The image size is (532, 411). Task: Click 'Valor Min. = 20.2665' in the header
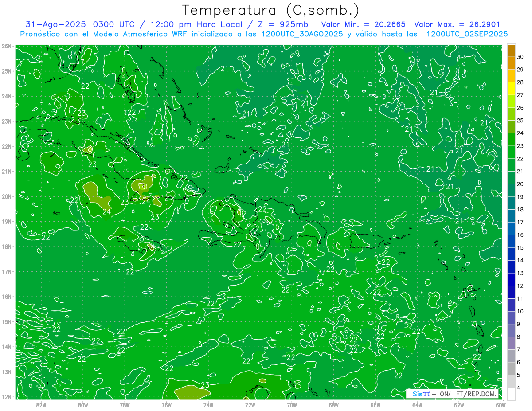tap(363, 24)
